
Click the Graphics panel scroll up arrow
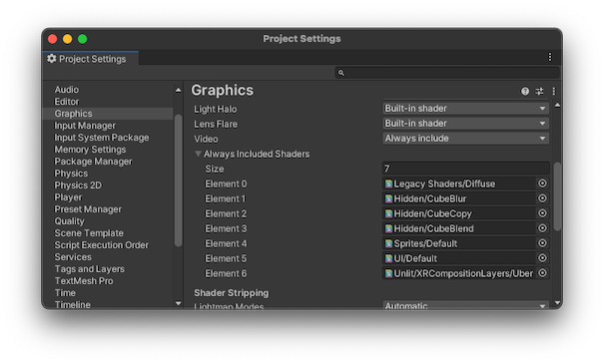pos(557,105)
